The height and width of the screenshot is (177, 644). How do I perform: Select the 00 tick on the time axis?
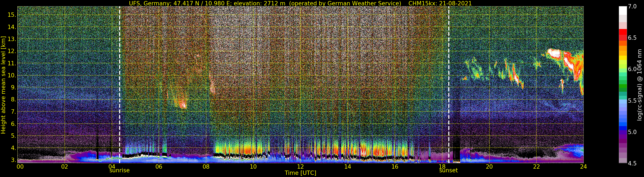tap(20, 167)
